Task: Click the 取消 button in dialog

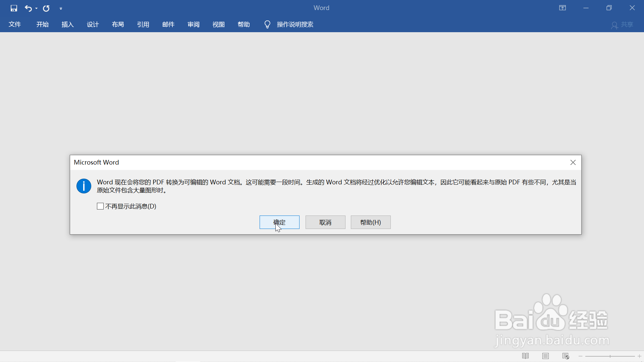Action: point(325,222)
